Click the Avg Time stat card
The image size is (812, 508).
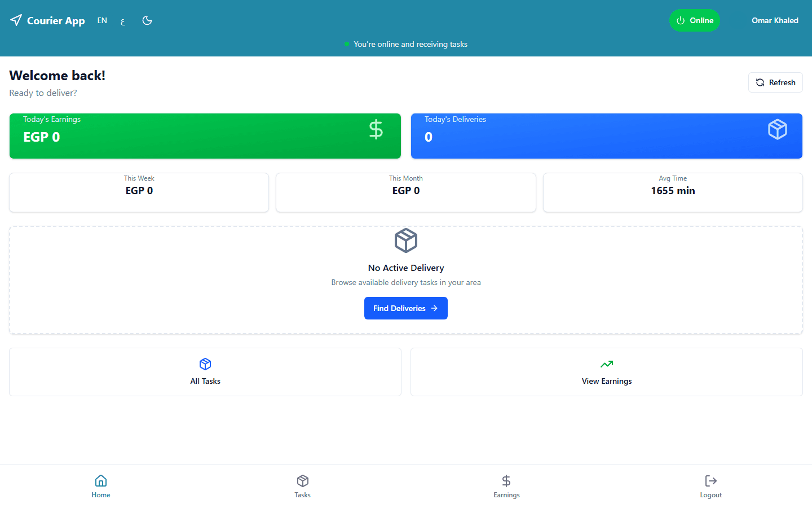(673, 192)
